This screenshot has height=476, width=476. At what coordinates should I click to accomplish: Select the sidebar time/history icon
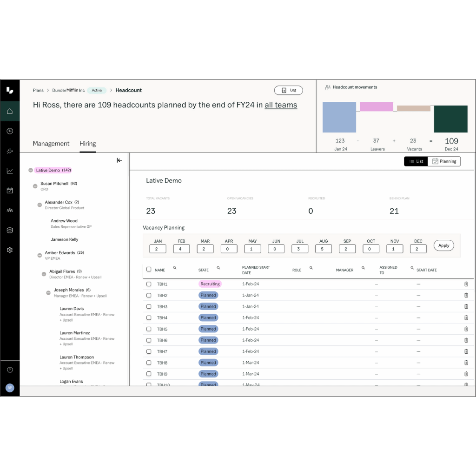[x=10, y=131]
